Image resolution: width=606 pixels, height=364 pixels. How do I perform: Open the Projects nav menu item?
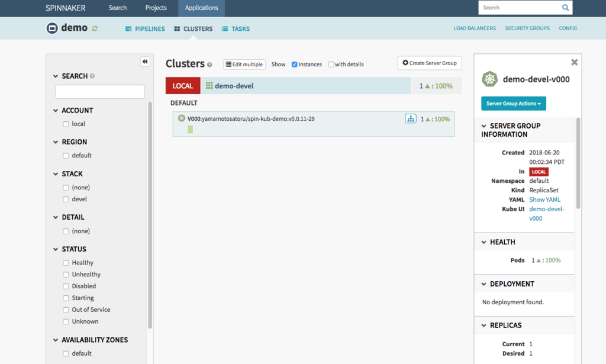pyautogui.click(x=156, y=8)
